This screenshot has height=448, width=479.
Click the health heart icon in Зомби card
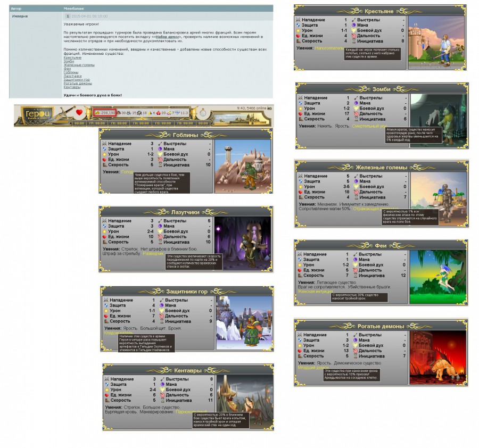pyautogui.click(x=300, y=113)
